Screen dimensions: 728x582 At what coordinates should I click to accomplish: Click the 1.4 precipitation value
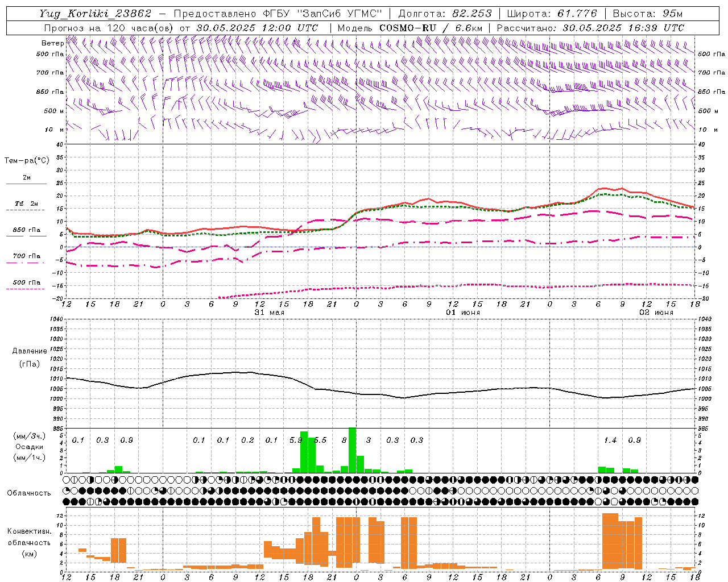[x=610, y=440]
